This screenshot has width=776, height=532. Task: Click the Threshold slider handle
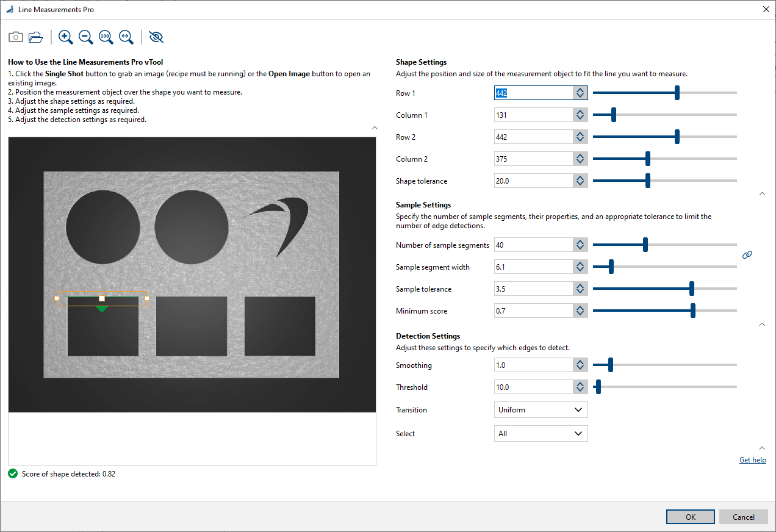(x=598, y=387)
